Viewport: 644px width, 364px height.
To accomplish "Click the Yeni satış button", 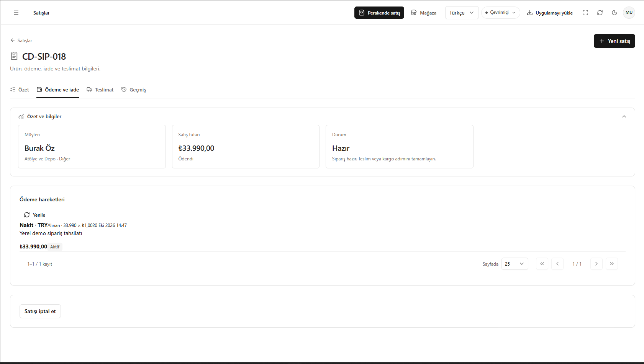I will pyautogui.click(x=614, y=41).
